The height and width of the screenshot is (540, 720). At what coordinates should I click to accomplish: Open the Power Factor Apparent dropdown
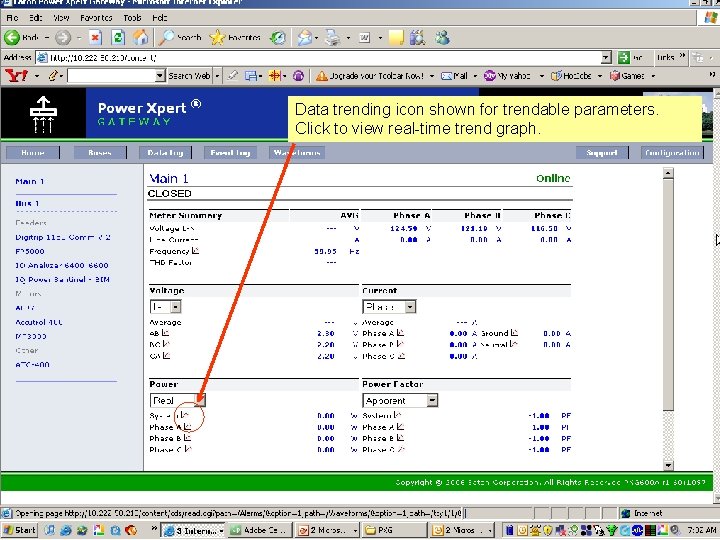point(400,400)
